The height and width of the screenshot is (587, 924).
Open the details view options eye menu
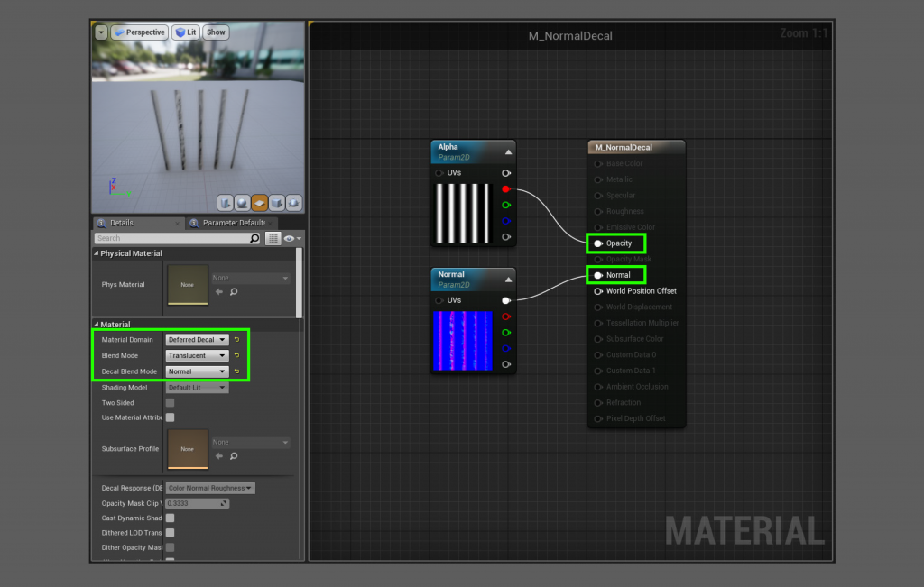click(292, 238)
